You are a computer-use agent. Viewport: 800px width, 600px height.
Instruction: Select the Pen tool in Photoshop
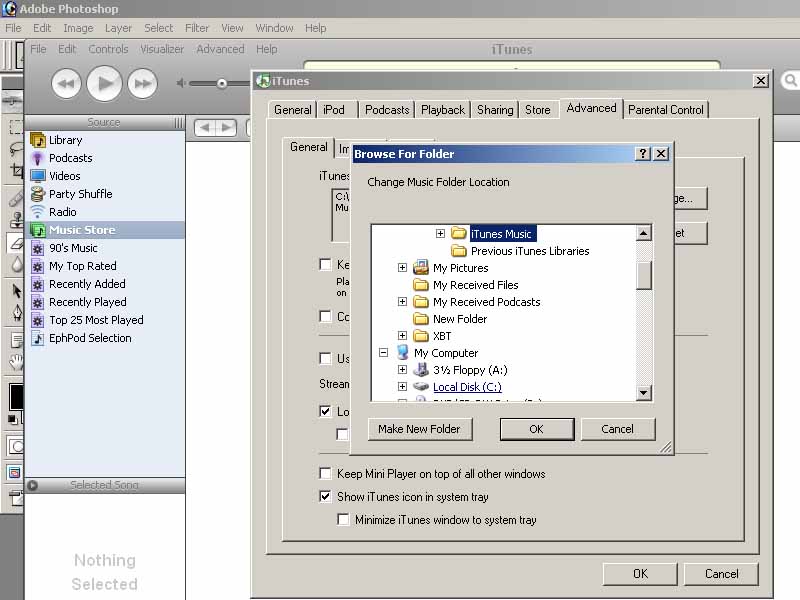point(17,312)
